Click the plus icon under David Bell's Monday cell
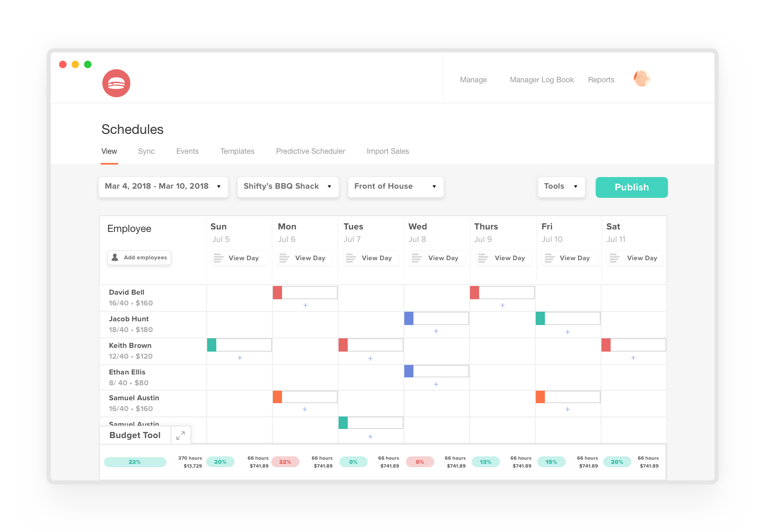Viewport: 762px width, 532px height. point(305,305)
